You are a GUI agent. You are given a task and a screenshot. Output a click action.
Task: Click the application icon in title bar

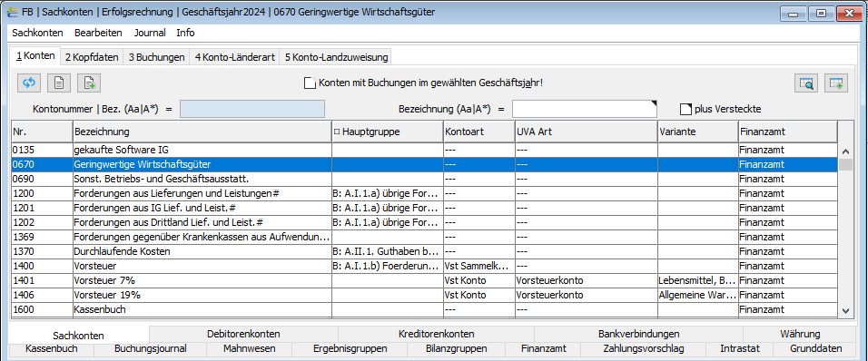[x=11, y=12]
